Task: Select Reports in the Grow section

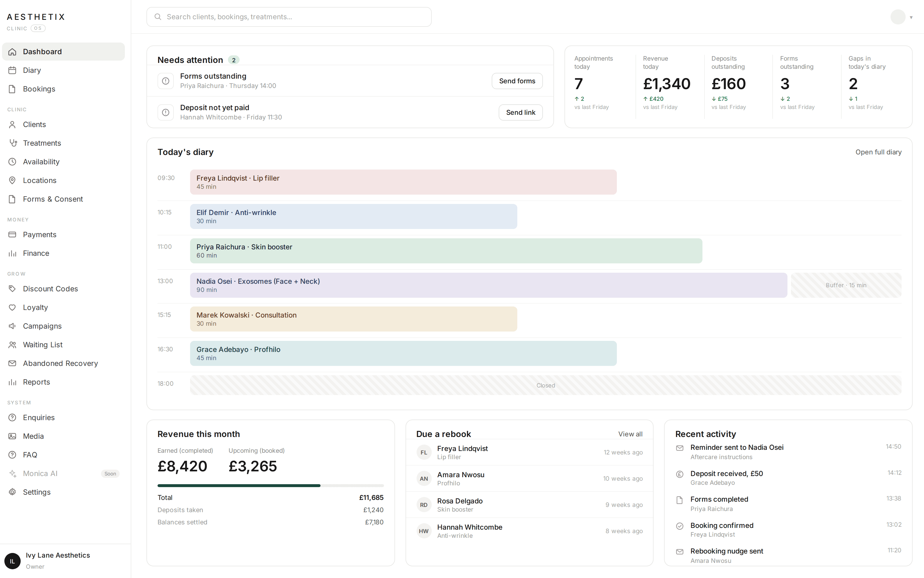Action: (x=63, y=382)
